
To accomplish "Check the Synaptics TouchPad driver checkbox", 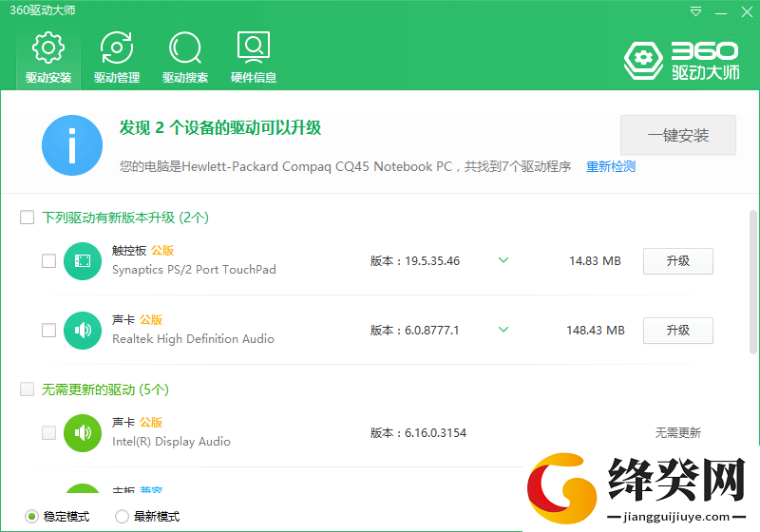I will 49,260.
